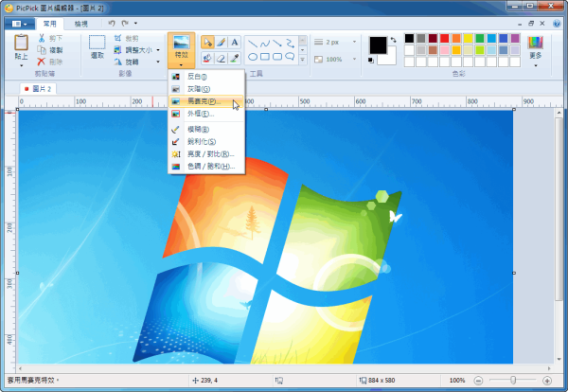This screenshot has height=392, width=568.
Task: Click the horizontal scrollbar right arrow
Action: coord(549,368)
